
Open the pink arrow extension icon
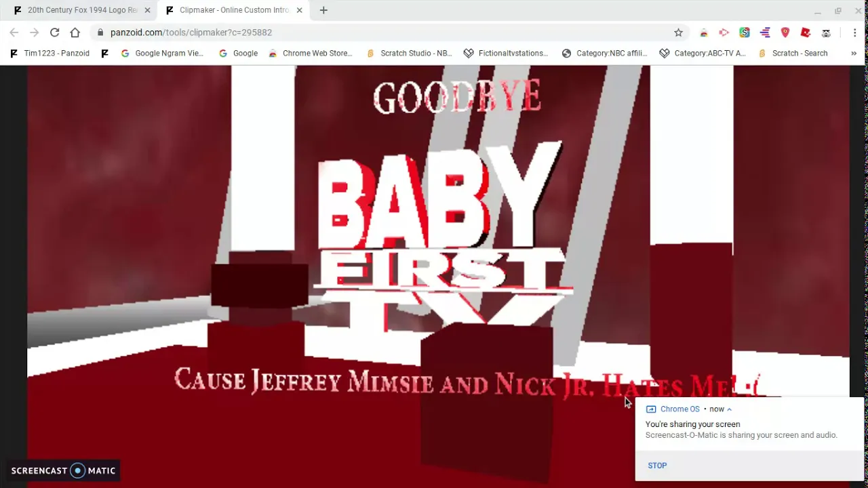pos(724,33)
